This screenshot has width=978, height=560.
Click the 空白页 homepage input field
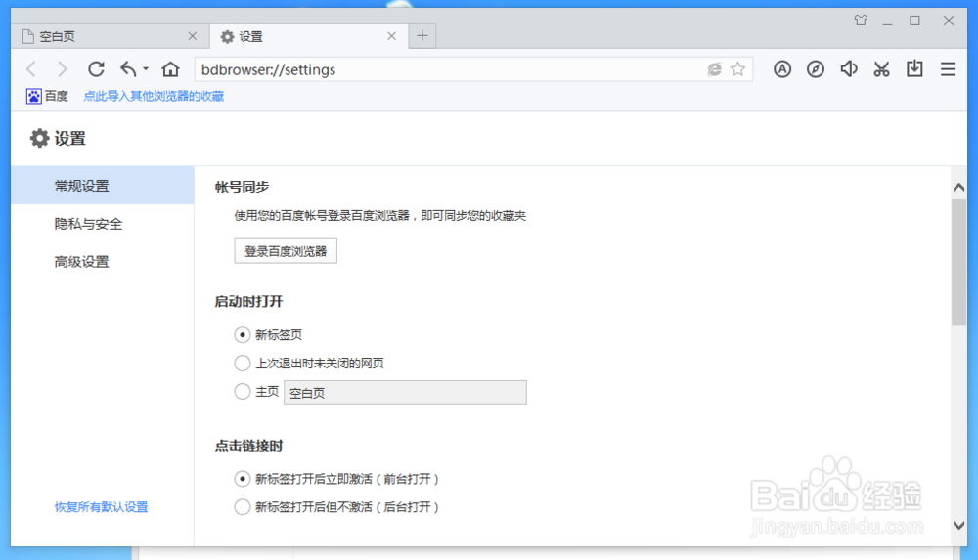(x=406, y=392)
